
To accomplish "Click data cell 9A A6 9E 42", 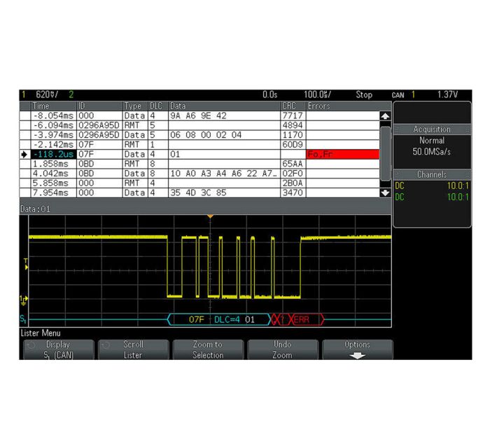I will 224,116.
